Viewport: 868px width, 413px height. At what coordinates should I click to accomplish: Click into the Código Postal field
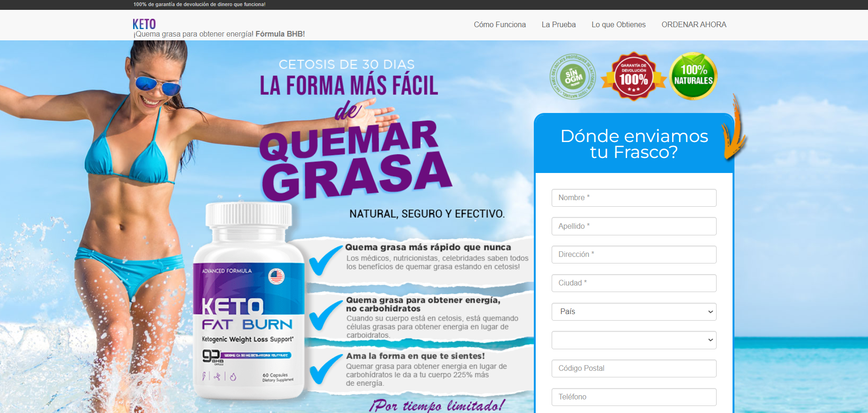[634, 368]
